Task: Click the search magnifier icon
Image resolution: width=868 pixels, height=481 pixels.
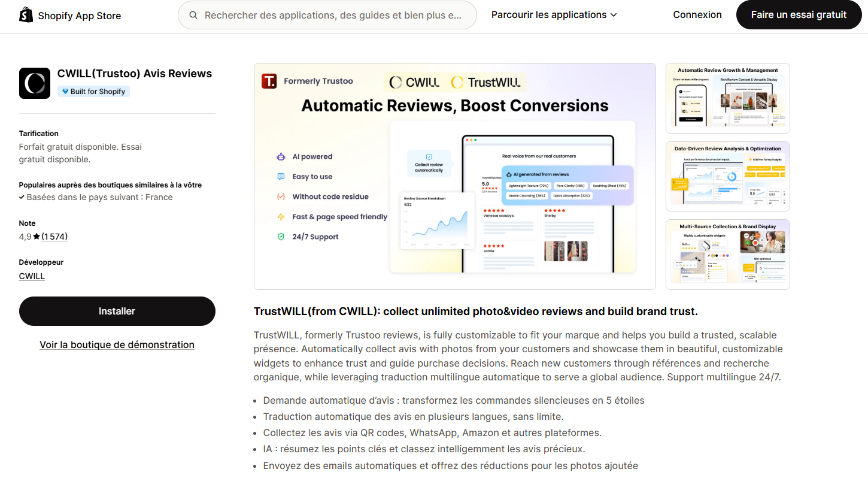Action: (193, 15)
